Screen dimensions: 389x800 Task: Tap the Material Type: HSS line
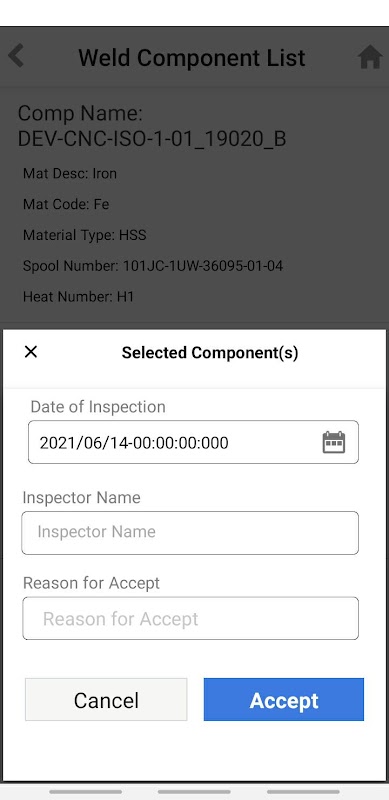85,235
